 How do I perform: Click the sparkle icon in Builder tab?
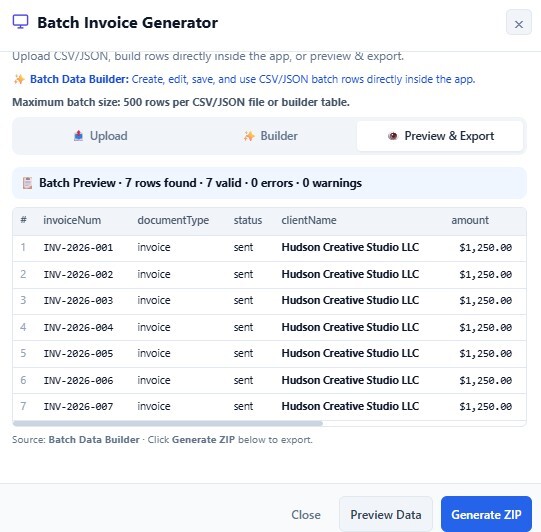249,136
